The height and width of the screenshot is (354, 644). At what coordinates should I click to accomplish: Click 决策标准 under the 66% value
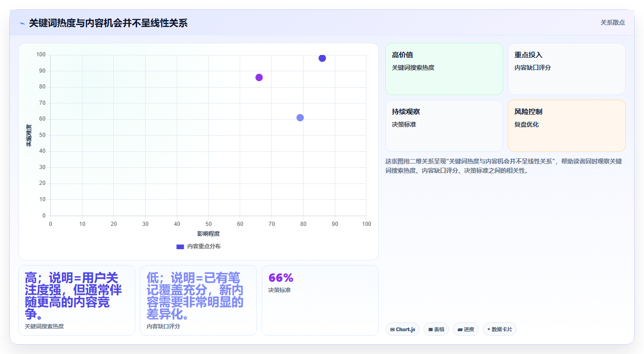pyautogui.click(x=279, y=290)
